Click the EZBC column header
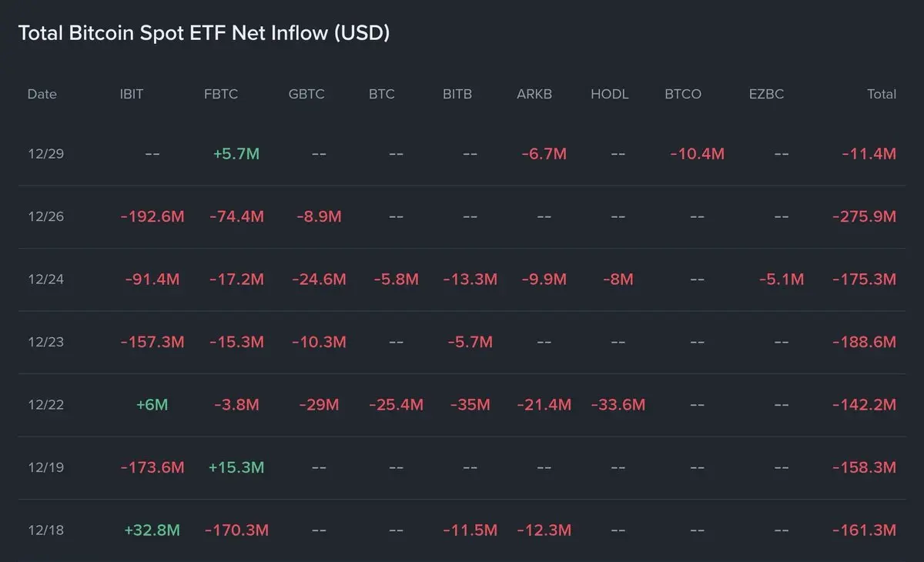This screenshot has width=924, height=562. pos(766,94)
